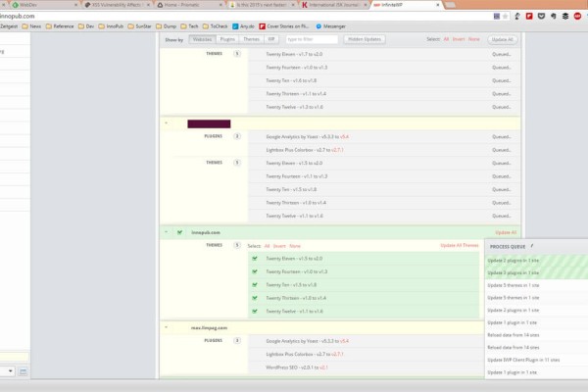
Task: Open the Dev bookmarks folder
Action: tap(86, 26)
